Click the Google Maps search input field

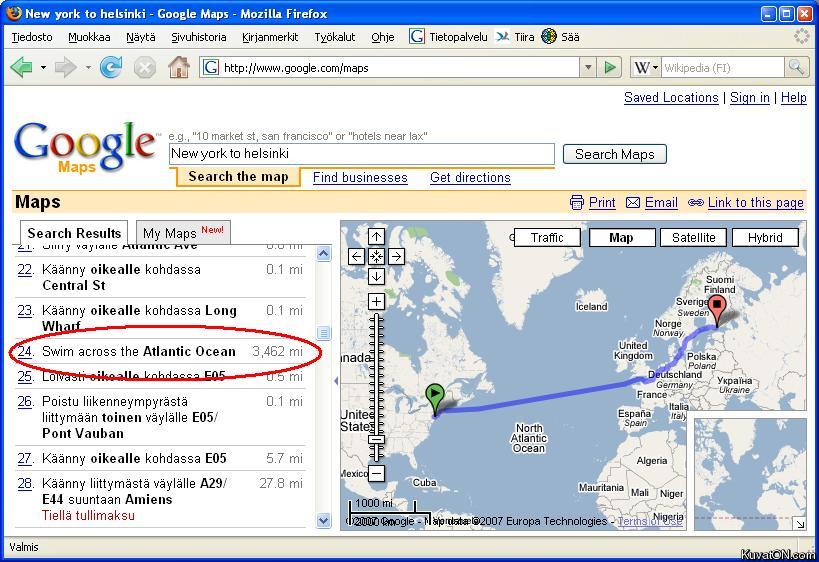point(361,154)
